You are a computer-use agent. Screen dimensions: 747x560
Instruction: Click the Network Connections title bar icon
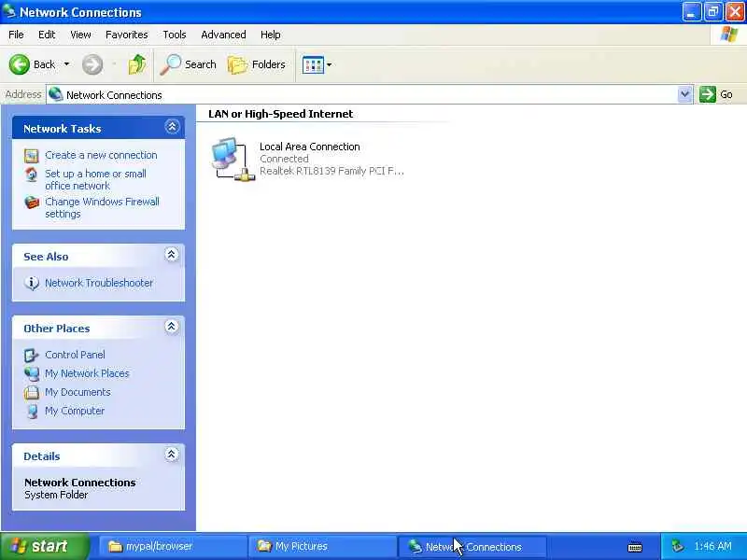pyautogui.click(x=8, y=11)
